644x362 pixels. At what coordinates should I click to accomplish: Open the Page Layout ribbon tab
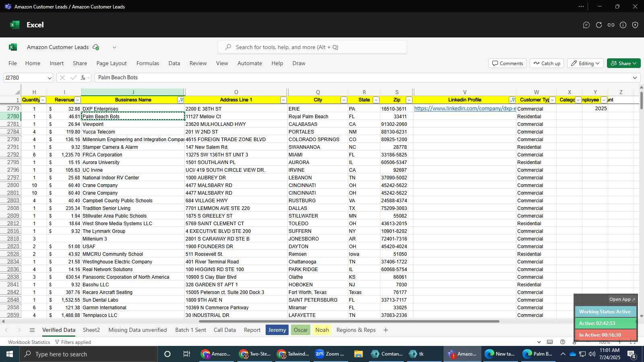tap(111, 63)
